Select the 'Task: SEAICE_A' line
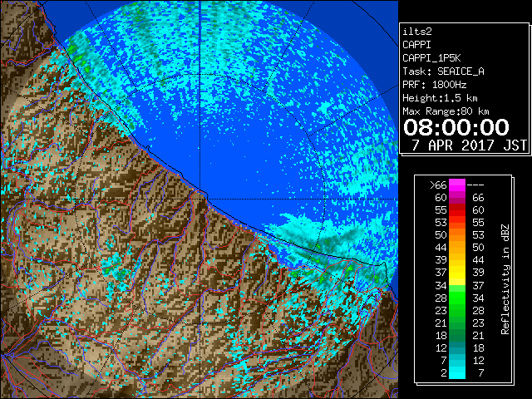 pos(443,71)
